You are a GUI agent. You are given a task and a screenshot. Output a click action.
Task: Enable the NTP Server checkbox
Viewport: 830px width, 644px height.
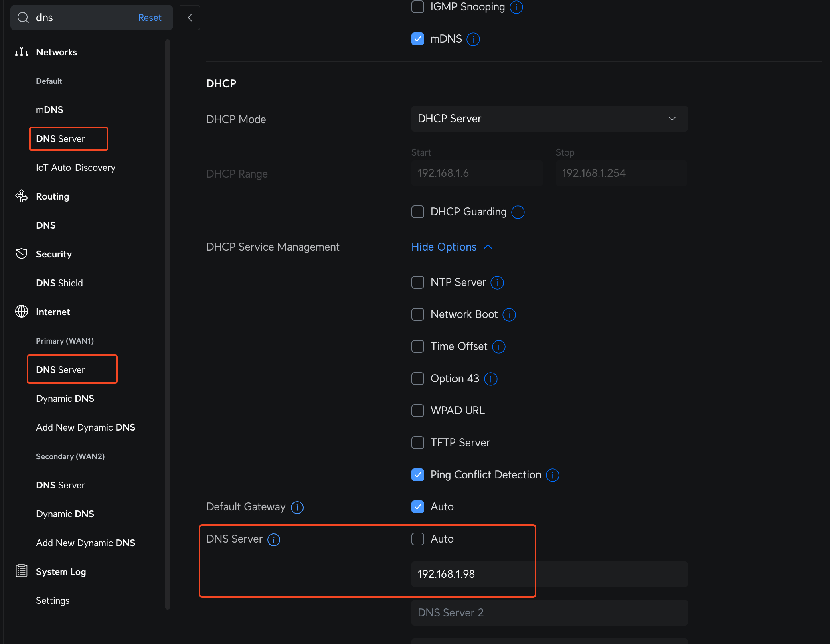418,282
